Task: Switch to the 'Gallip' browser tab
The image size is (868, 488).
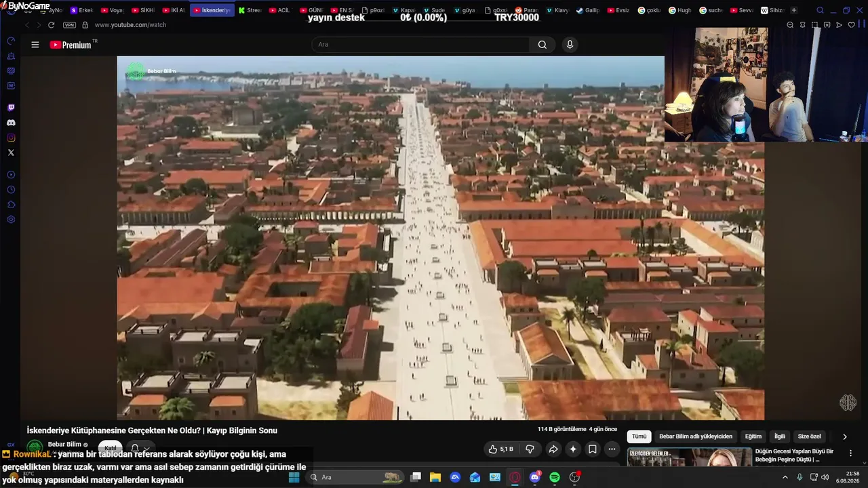Action: pyautogui.click(x=587, y=10)
